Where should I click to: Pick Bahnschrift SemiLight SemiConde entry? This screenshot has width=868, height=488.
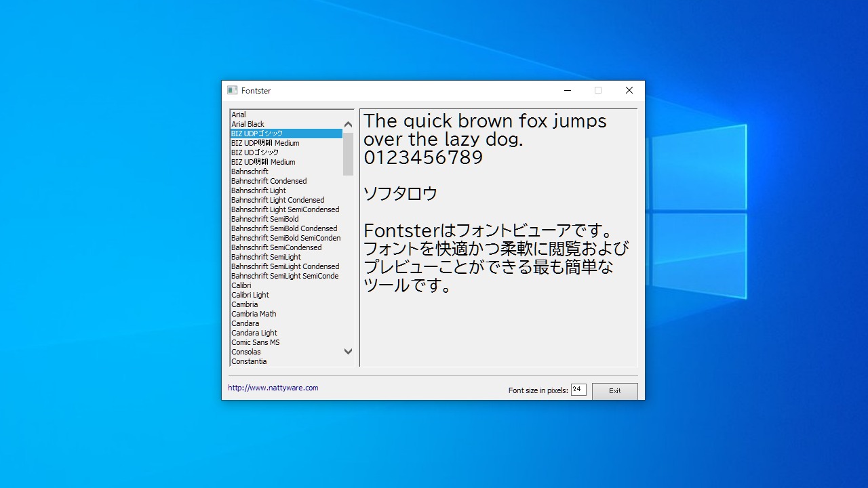pos(286,276)
